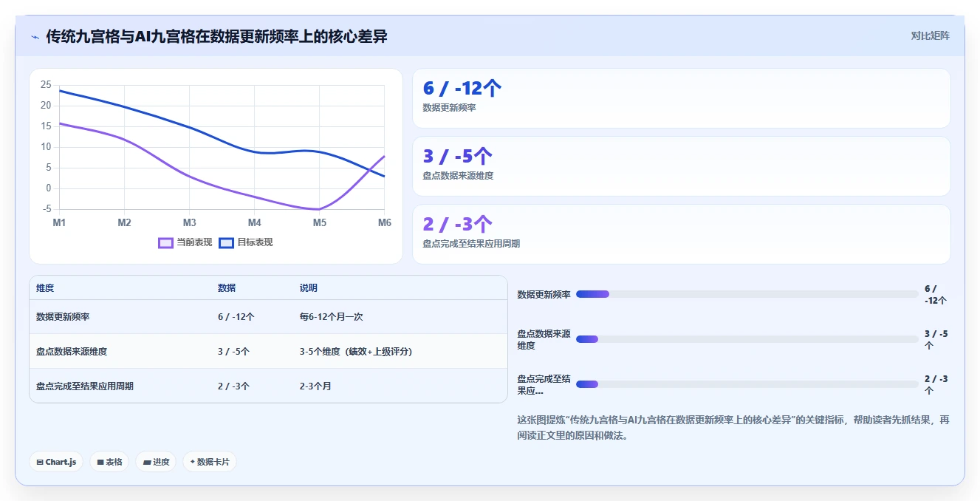Click the 2 / -3个 data card value
Viewport: 980px width, 501px height.
(x=458, y=224)
